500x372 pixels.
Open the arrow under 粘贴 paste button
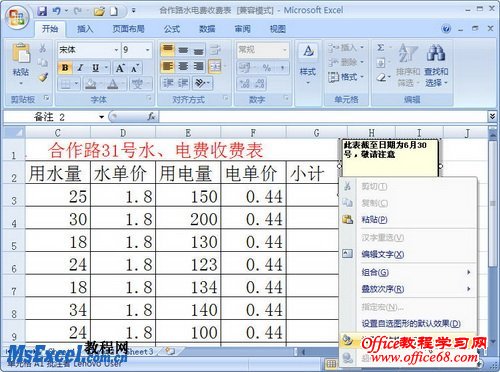(21, 83)
